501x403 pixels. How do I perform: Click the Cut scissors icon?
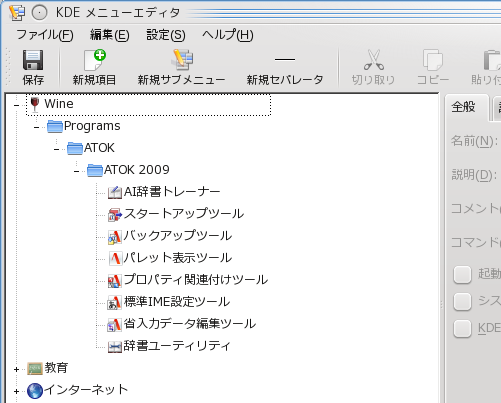pos(374,60)
